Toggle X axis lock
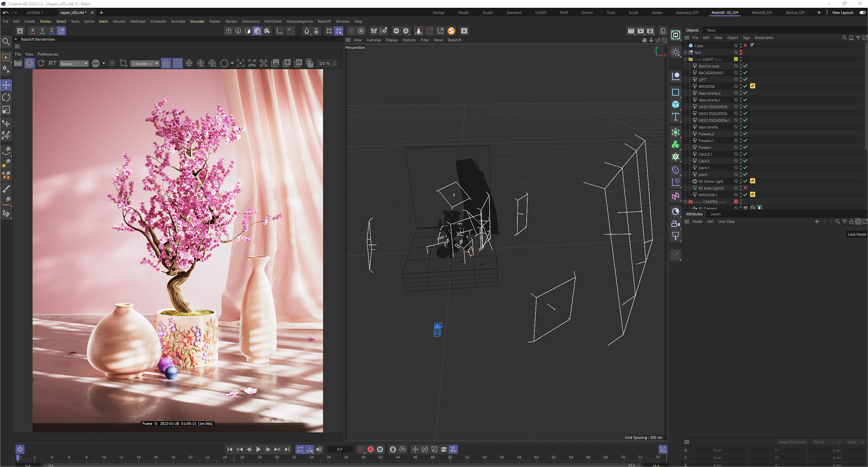 [33, 31]
